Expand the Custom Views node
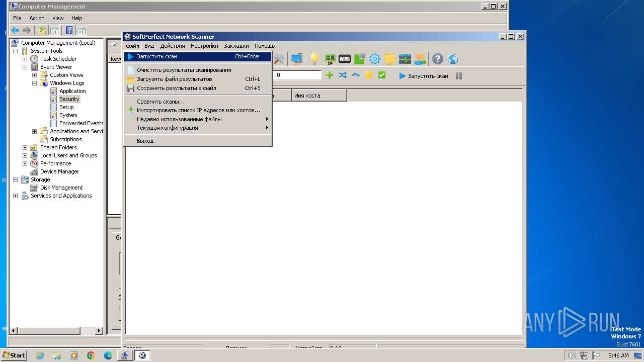Screen dimensions: 644x362 34,75
